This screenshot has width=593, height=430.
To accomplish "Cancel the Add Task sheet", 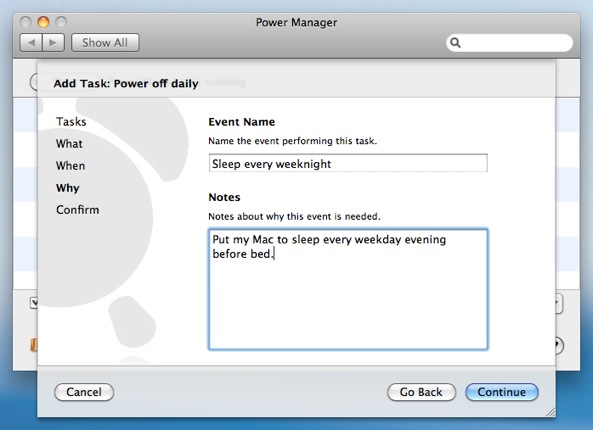I will [x=84, y=392].
